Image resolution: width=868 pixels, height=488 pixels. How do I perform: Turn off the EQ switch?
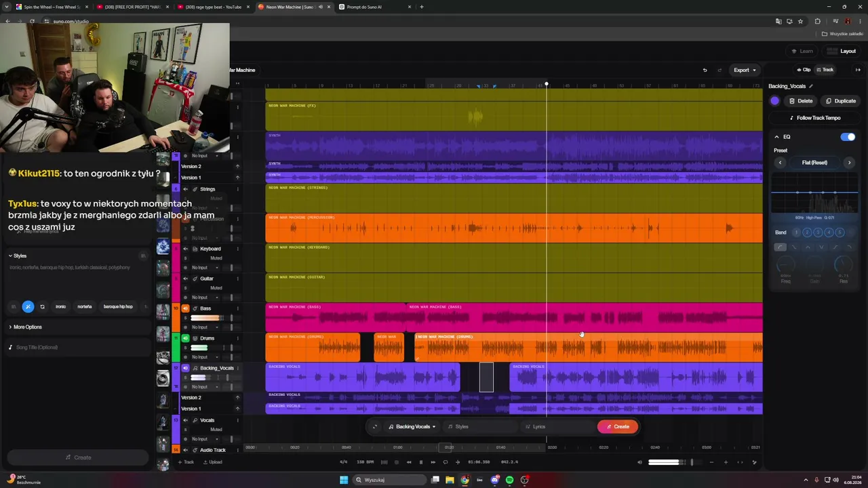tap(848, 137)
